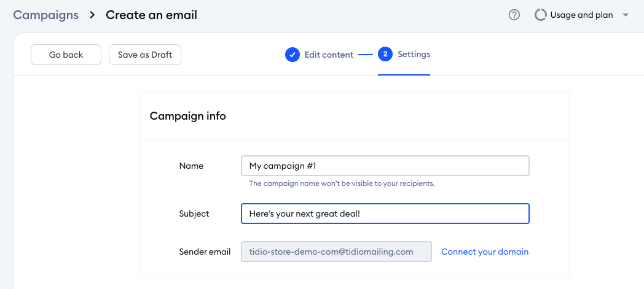Click the Sender email label

pos(205,252)
